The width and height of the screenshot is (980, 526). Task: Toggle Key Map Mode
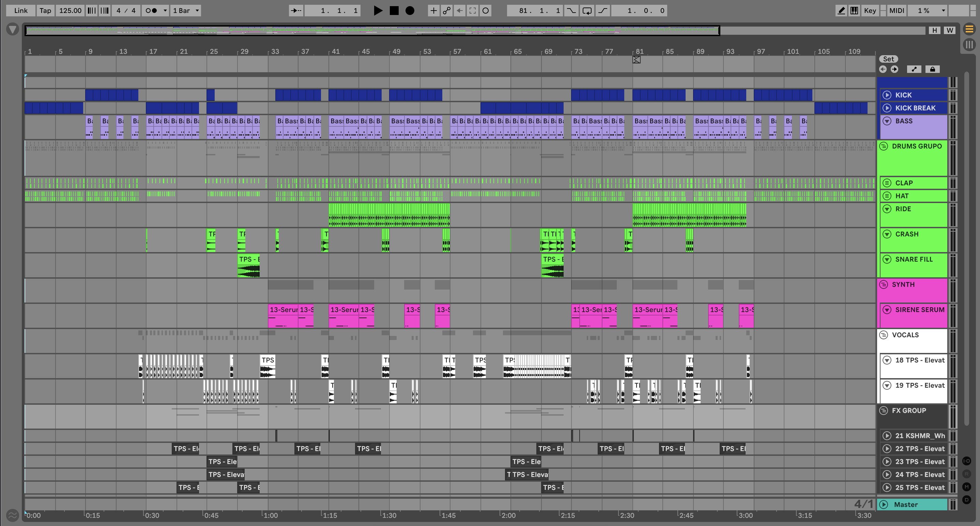870,11
